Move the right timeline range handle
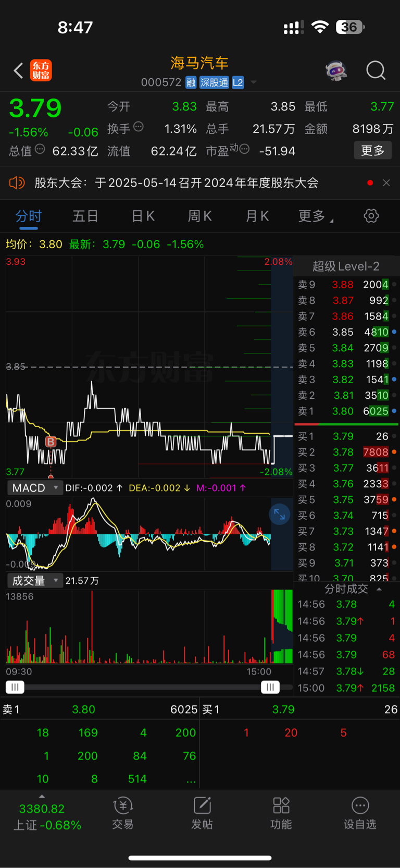This screenshot has height=868, width=400. coord(270,687)
